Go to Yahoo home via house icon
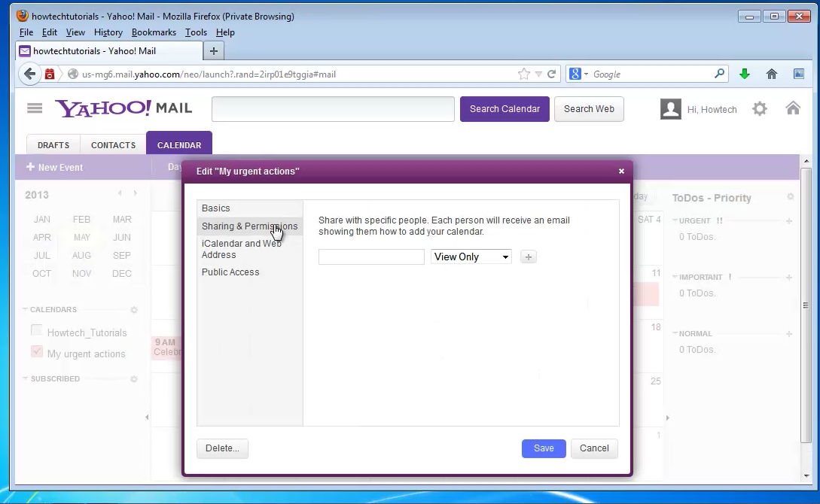 pos(793,108)
